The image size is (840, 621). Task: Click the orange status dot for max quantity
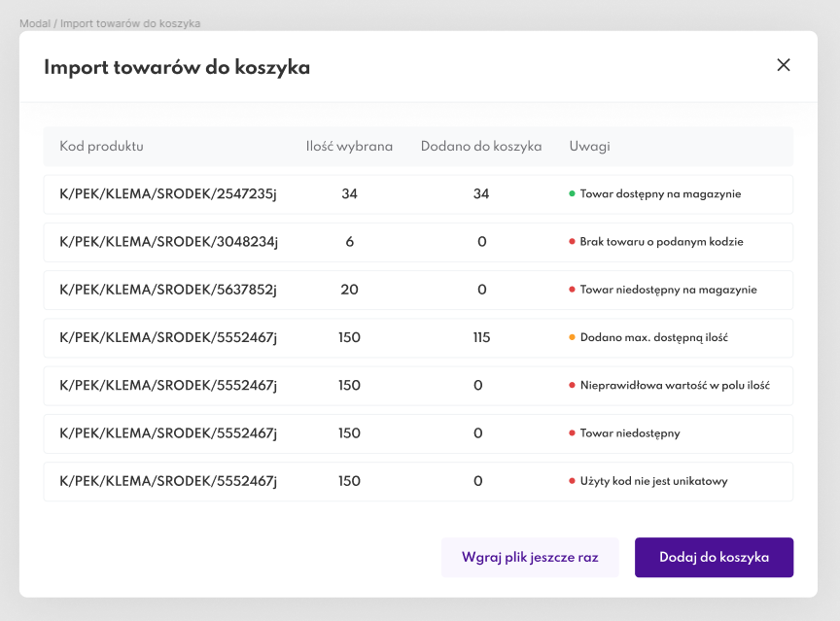[572, 337]
